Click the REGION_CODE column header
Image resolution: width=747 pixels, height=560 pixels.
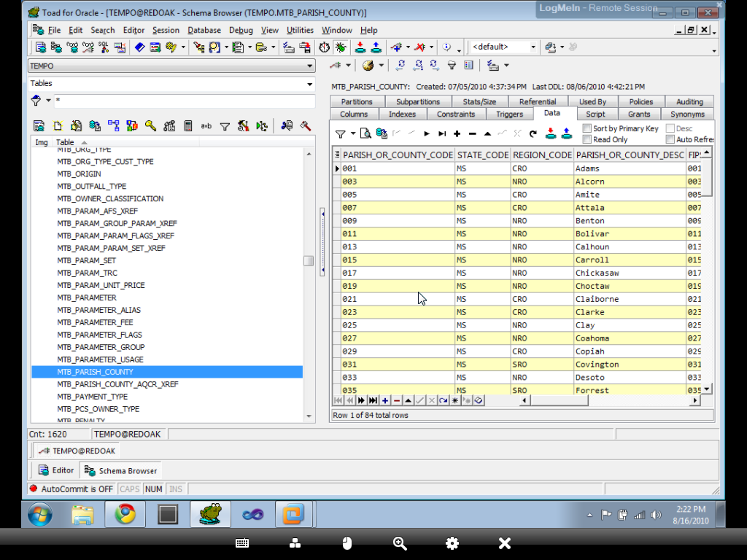542,155
